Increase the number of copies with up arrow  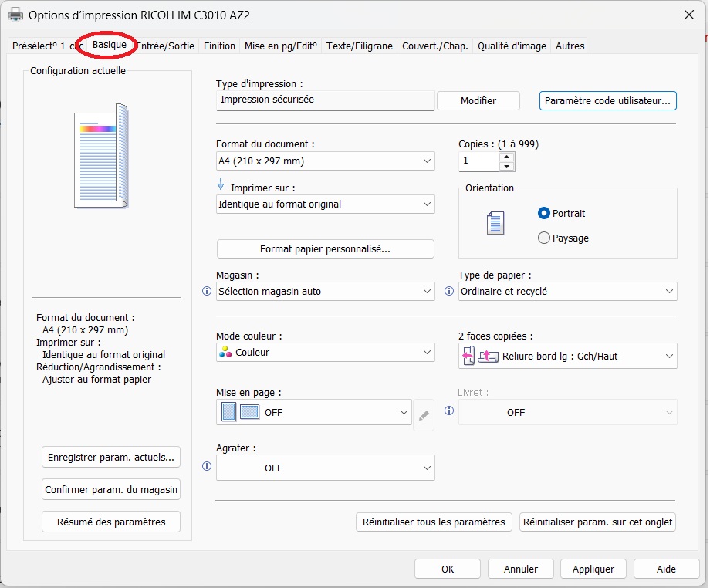[506, 157]
